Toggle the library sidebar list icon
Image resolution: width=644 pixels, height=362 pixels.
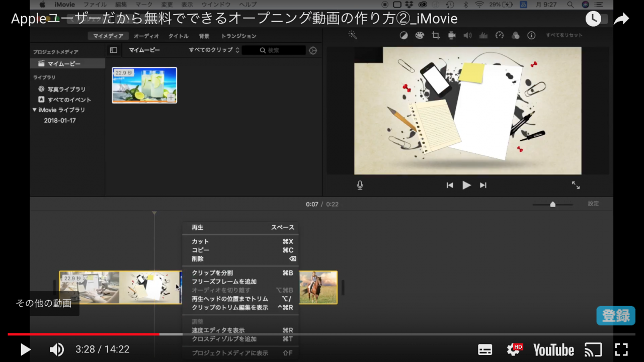coord(114,50)
